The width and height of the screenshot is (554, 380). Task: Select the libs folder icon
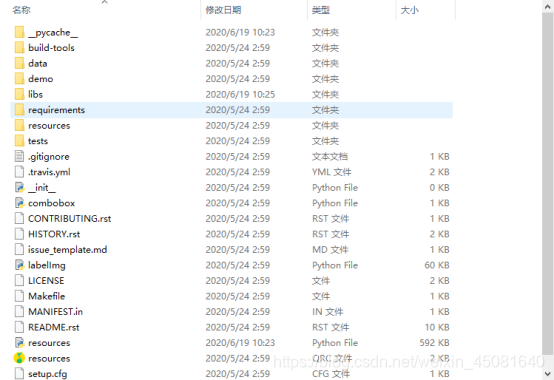pyautogui.click(x=19, y=94)
